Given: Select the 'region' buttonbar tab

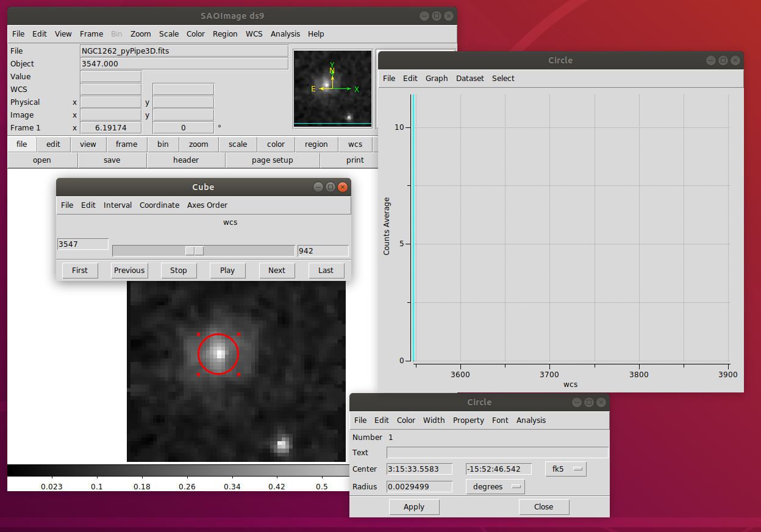Looking at the screenshot, I should [x=316, y=144].
